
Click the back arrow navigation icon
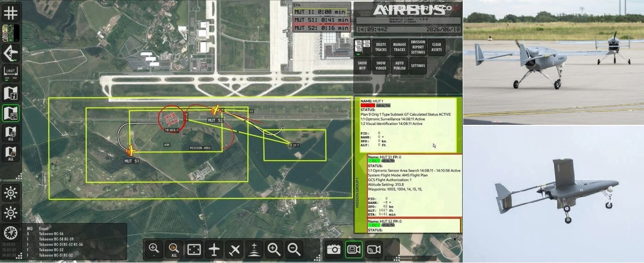pos(10,53)
